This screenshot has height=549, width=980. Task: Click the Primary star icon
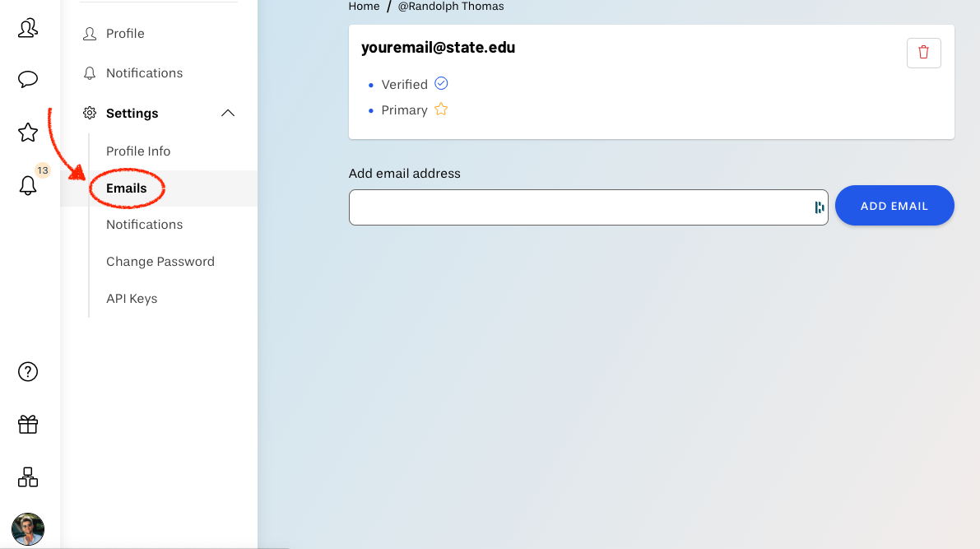[441, 109]
